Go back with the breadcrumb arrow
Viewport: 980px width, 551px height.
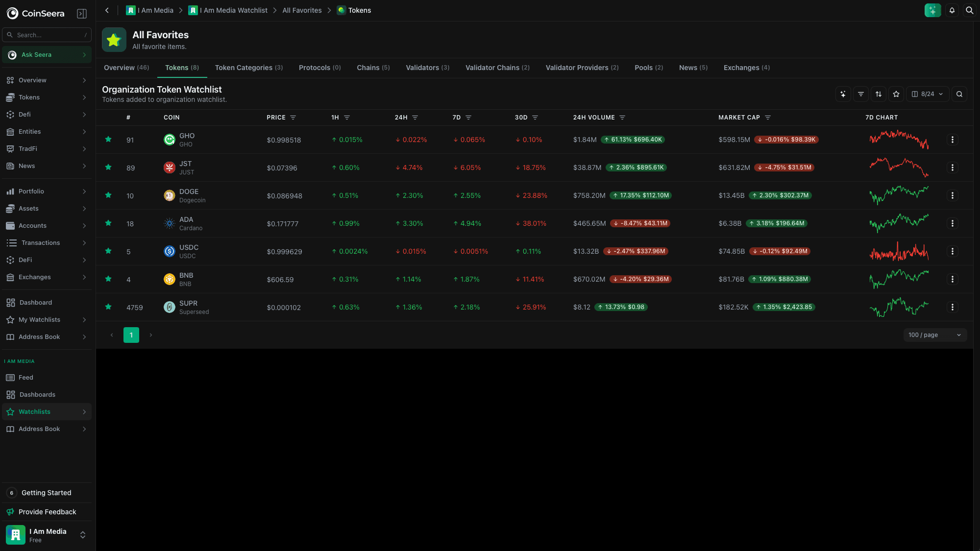click(x=107, y=10)
